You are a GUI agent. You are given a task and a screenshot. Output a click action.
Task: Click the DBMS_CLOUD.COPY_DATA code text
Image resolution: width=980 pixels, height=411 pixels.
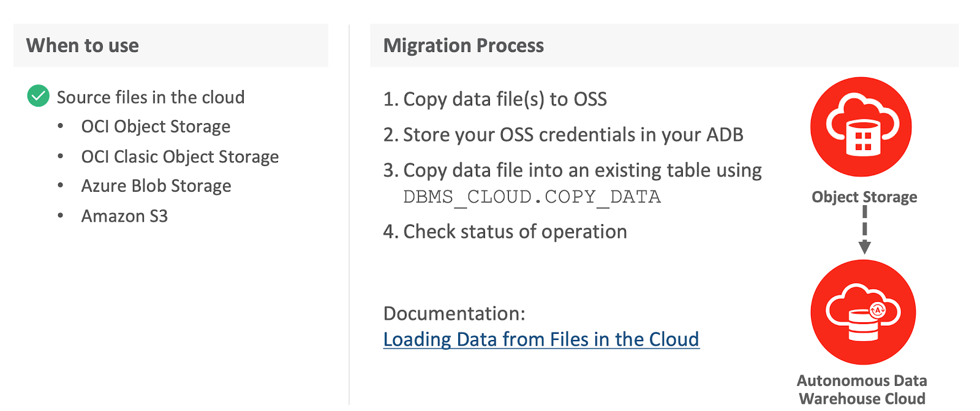click(532, 197)
